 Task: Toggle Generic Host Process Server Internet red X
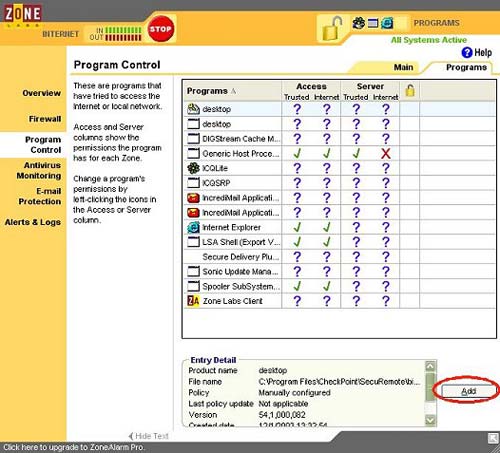coord(386,153)
